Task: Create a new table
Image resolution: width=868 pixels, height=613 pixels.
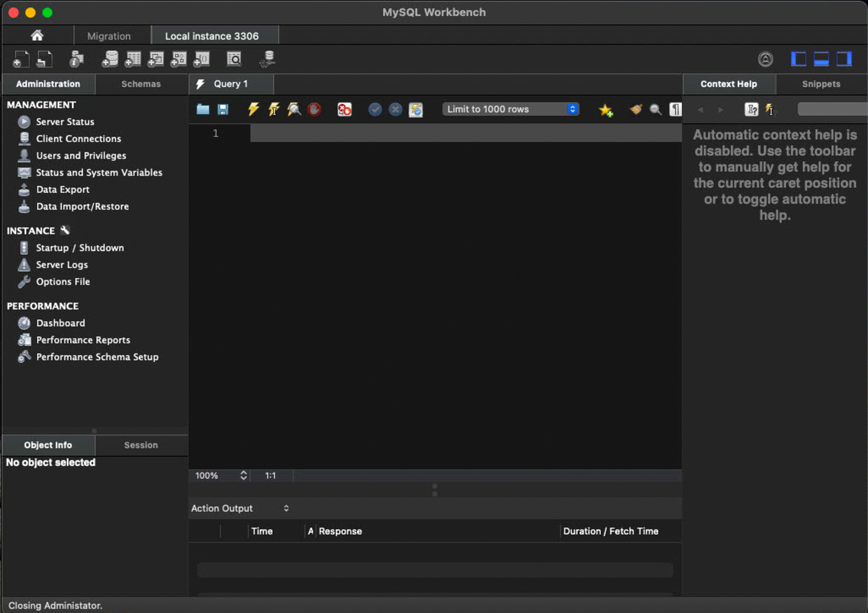Action: coord(133,60)
